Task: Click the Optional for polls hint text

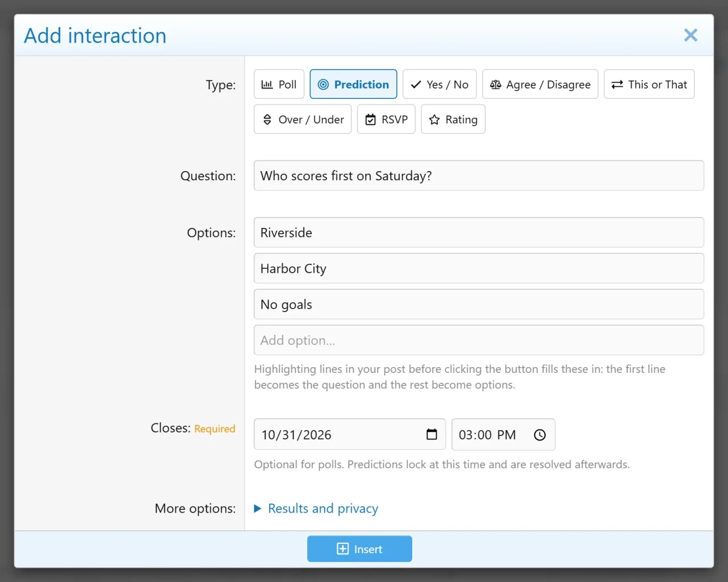Action: click(442, 464)
